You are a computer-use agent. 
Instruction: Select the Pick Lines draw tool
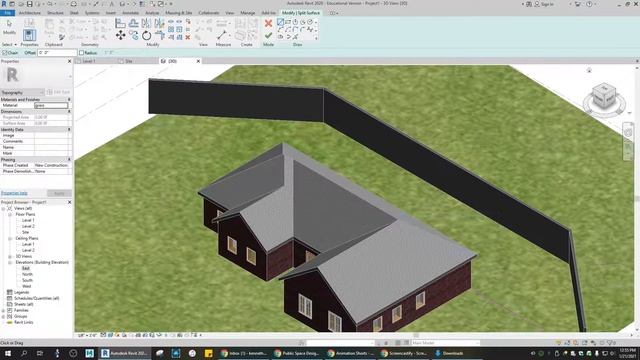295,37
